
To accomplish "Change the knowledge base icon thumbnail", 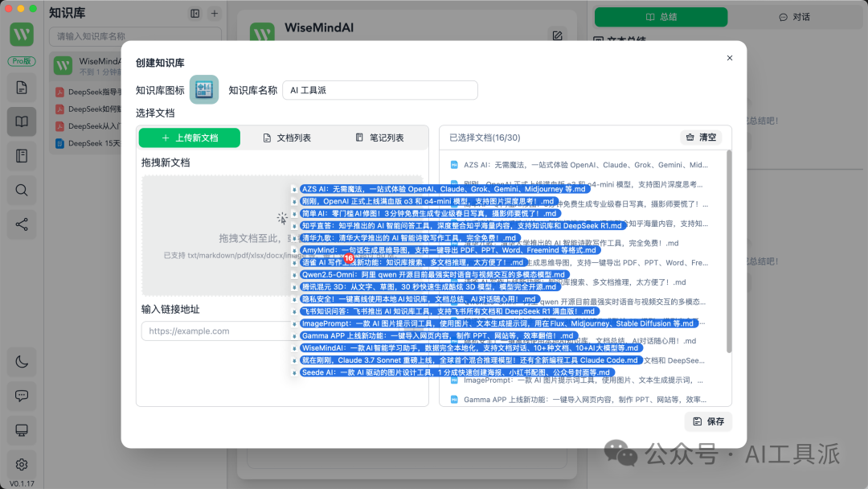I will [x=203, y=90].
